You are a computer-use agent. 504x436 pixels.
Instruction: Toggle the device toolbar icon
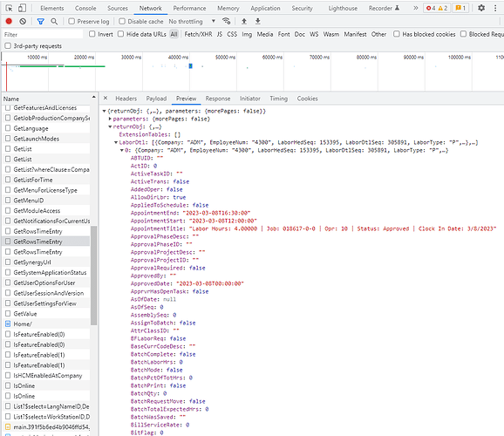pos(22,8)
